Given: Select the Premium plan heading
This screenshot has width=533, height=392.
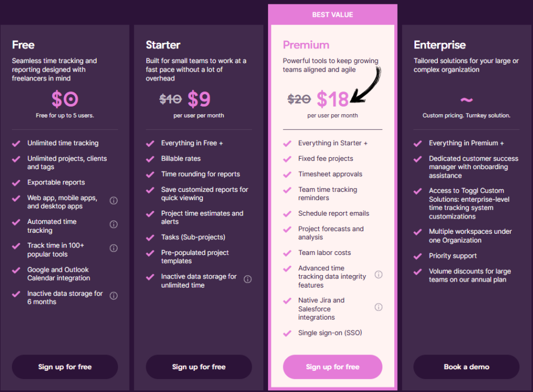Looking at the screenshot, I should tap(306, 45).
